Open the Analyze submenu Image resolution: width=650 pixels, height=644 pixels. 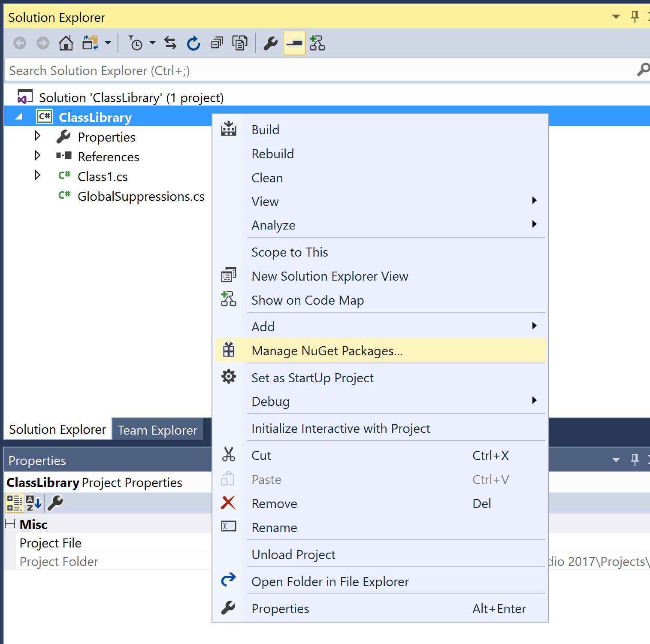381,225
